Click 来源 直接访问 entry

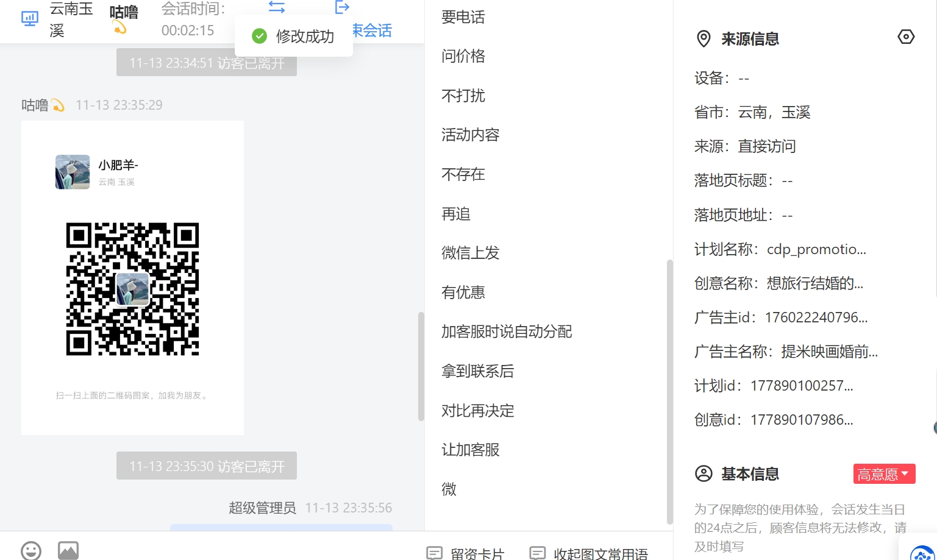745,146
